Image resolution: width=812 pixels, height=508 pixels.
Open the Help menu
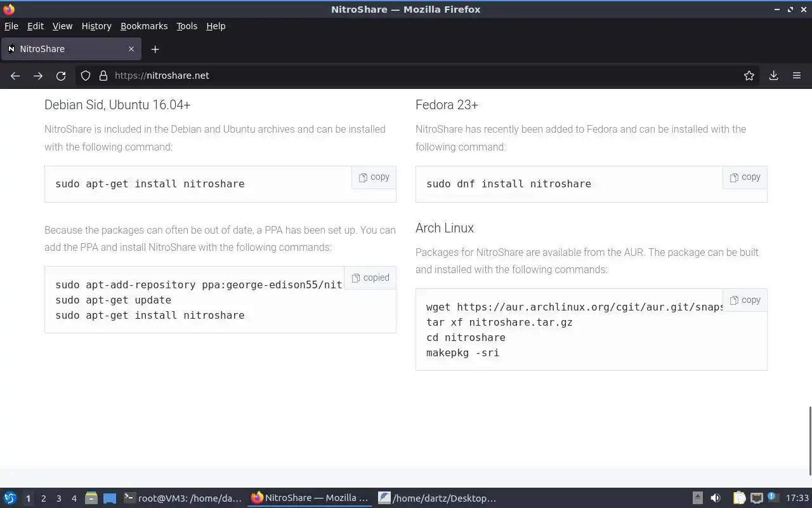coord(216,26)
